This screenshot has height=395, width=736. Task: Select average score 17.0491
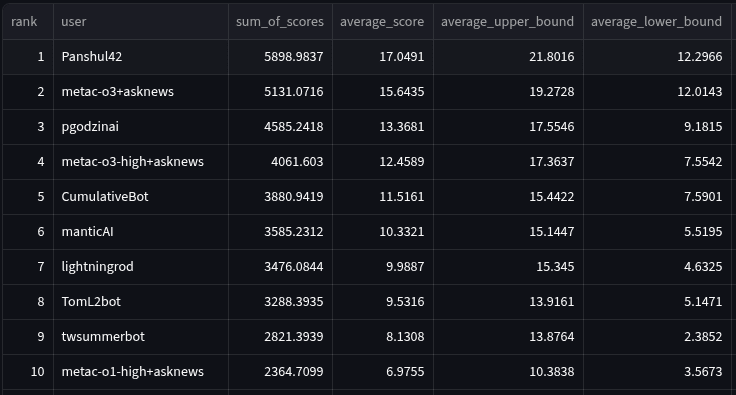[x=383, y=57]
